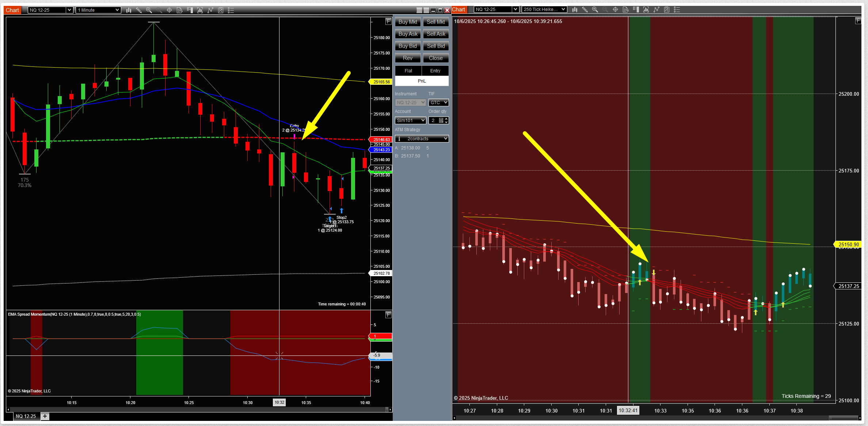Open Data Box icon on left chart toolbar

tap(179, 10)
